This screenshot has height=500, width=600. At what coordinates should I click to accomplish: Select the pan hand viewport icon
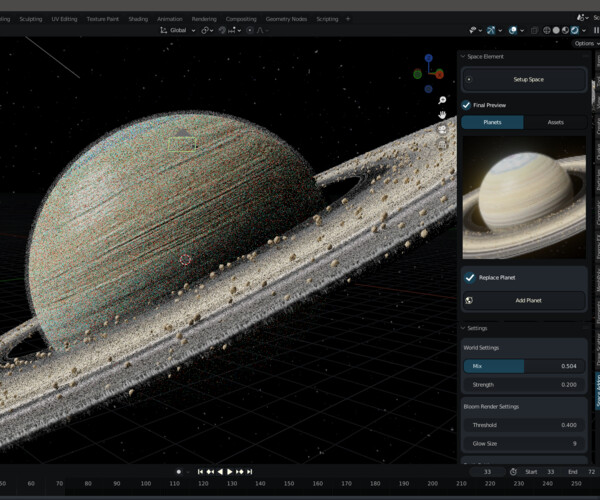pos(442,115)
